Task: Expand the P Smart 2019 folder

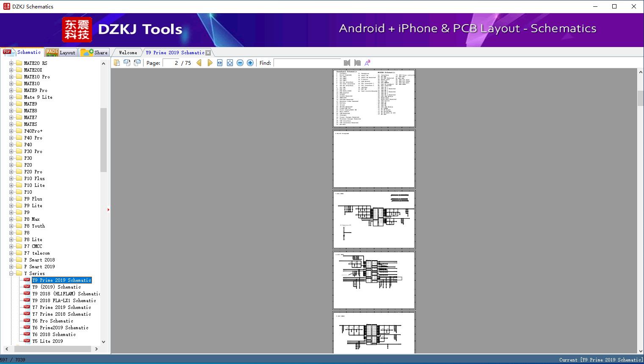Action: (x=11, y=267)
